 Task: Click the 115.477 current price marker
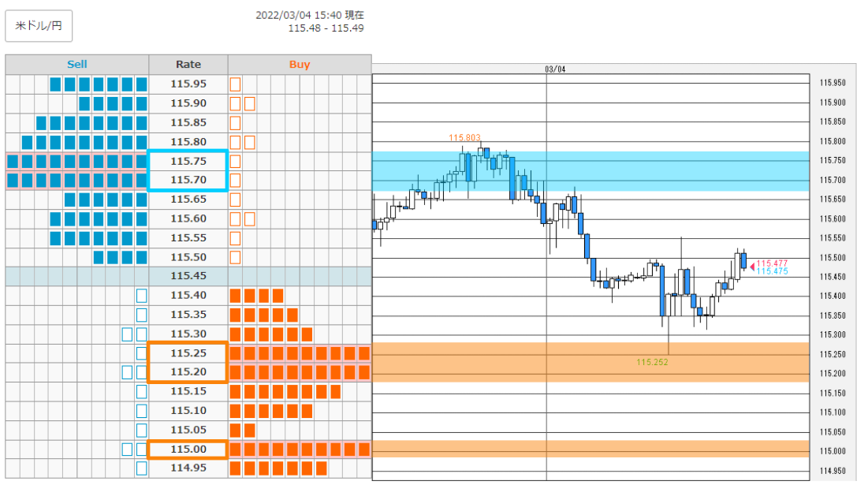coord(772,263)
